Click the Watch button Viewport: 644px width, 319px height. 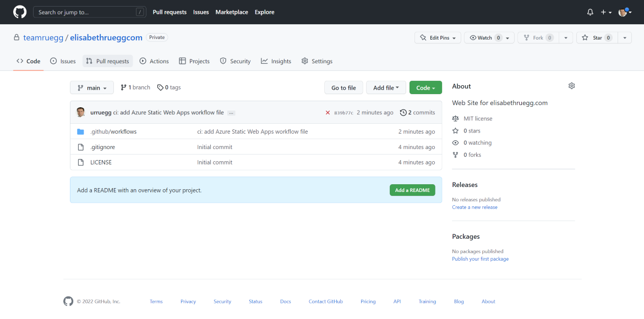(489, 38)
